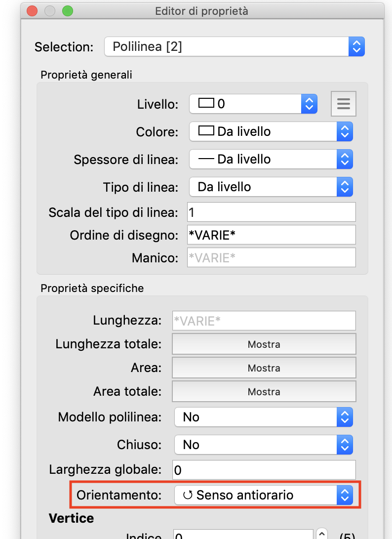Click the layer list icon button

point(343,104)
